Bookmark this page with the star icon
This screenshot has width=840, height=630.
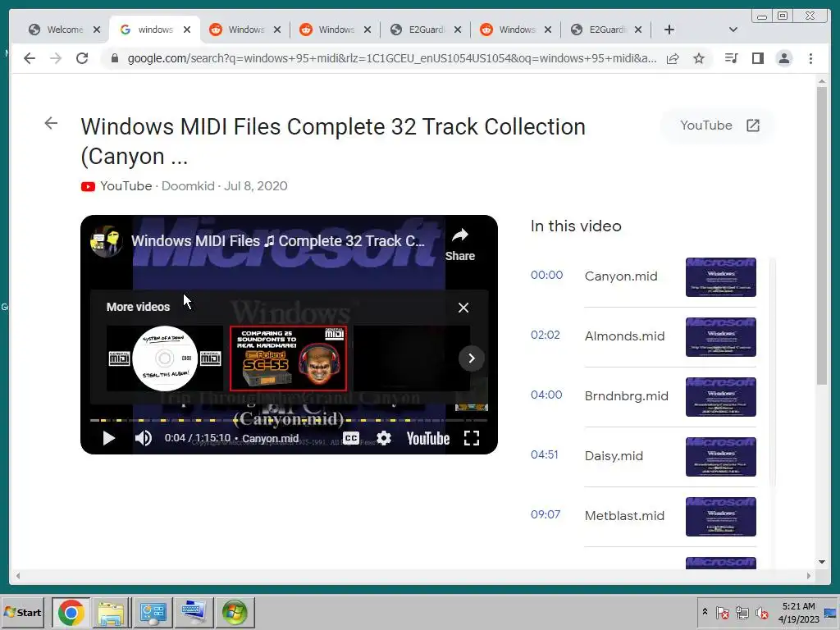point(699,58)
